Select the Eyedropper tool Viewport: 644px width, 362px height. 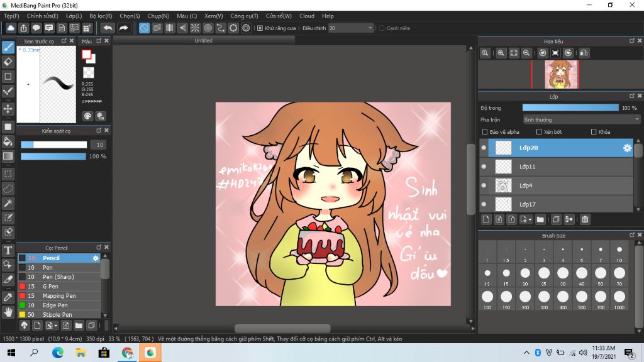pyautogui.click(x=8, y=297)
